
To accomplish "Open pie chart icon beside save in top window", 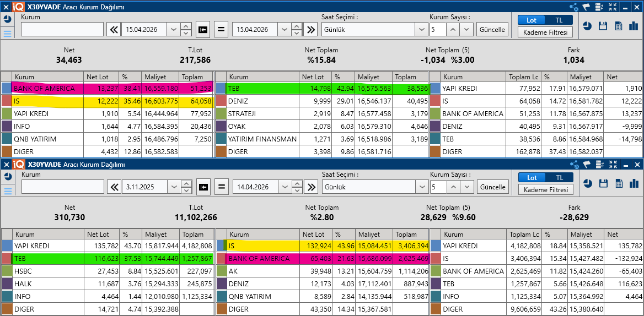I will coord(587,26).
